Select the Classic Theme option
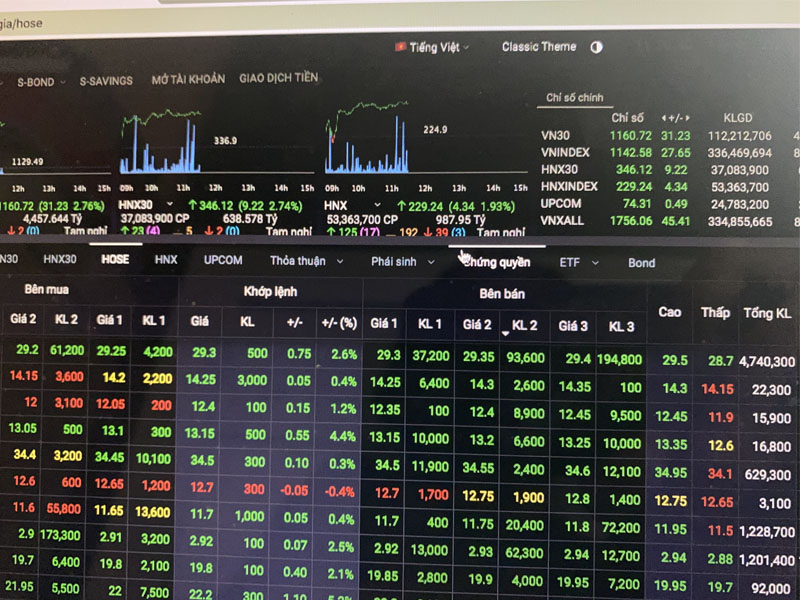 point(539,47)
